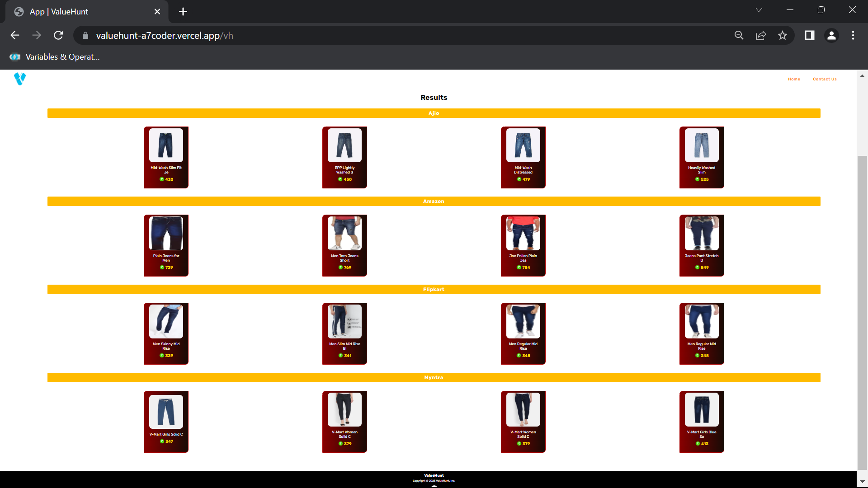Open Men Skinny Mid Rise product
Image resolution: width=868 pixels, height=488 pixels.
[166, 333]
